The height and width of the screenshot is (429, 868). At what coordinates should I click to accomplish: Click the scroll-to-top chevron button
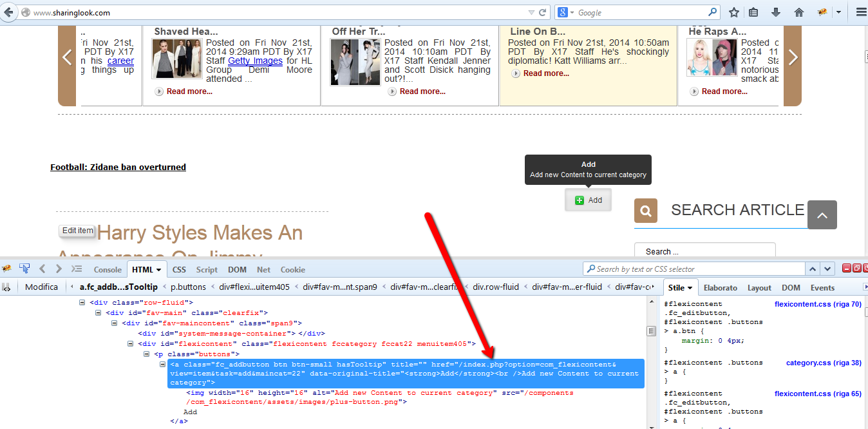point(822,215)
